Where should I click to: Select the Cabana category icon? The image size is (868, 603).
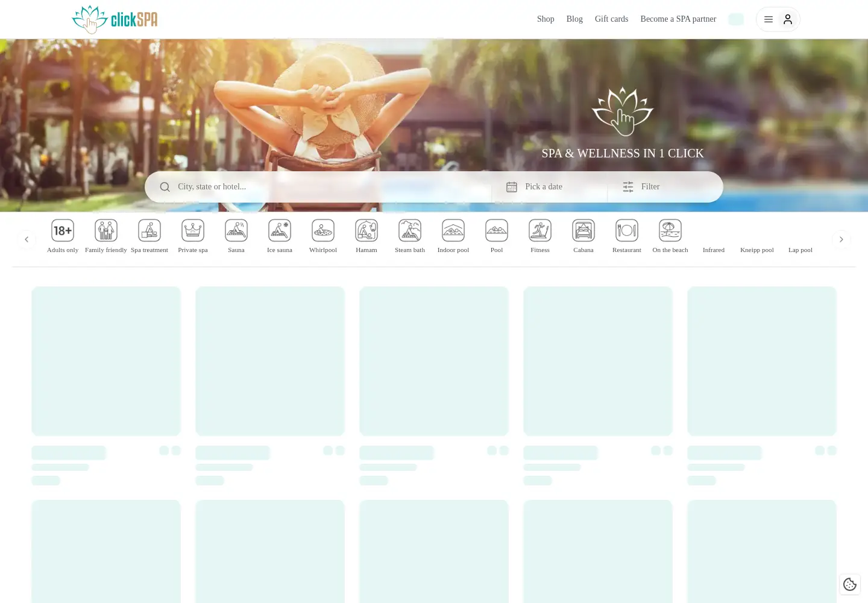pyautogui.click(x=583, y=230)
